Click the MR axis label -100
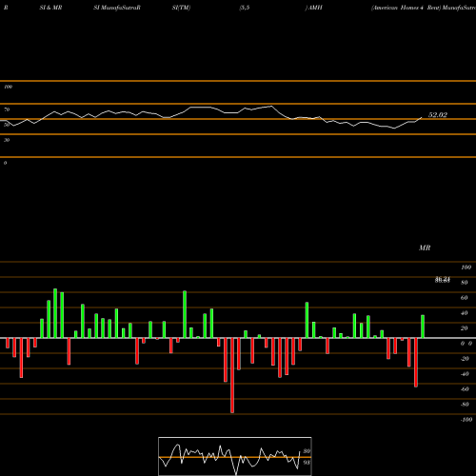The width and height of the screenshot is (476, 476). [466, 420]
